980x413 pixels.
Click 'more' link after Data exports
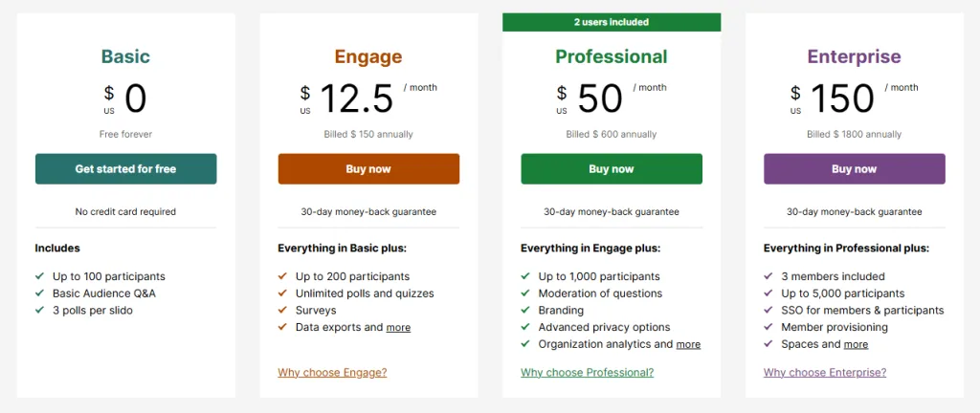pyautogui.click(x=398, y=328)
